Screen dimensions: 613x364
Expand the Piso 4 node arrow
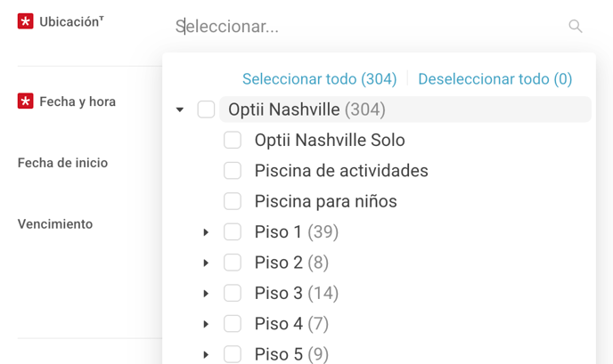click(206, 324)
